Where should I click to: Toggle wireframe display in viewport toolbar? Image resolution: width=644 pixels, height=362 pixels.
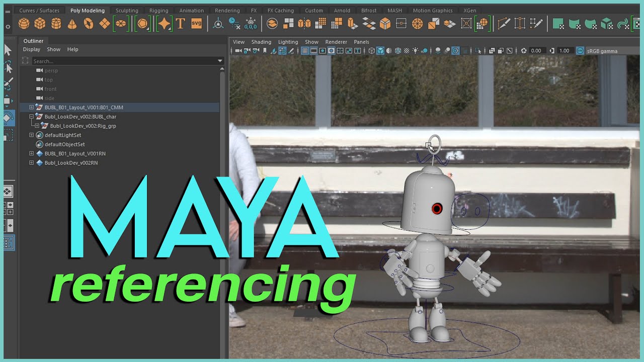tap(372, 51)
